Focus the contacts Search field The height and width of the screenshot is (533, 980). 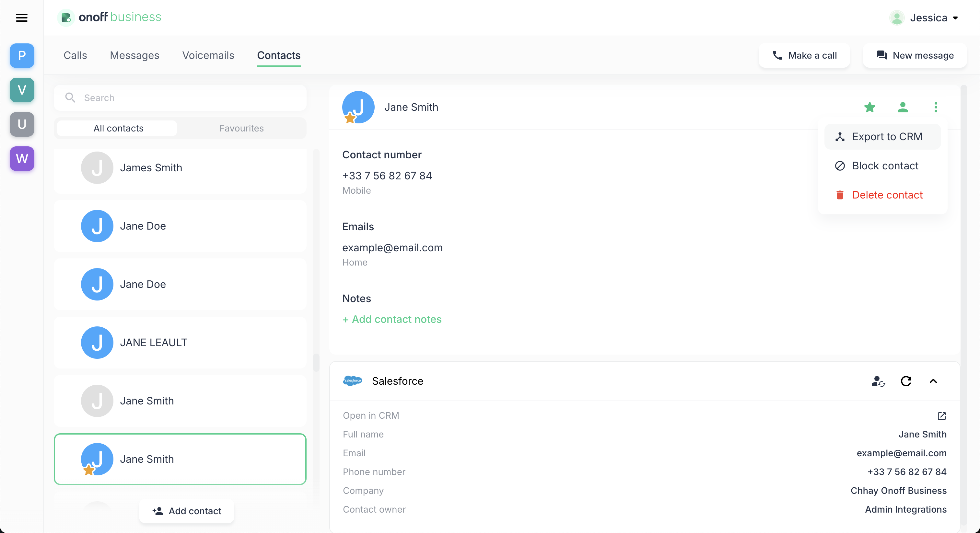[180, 98]
